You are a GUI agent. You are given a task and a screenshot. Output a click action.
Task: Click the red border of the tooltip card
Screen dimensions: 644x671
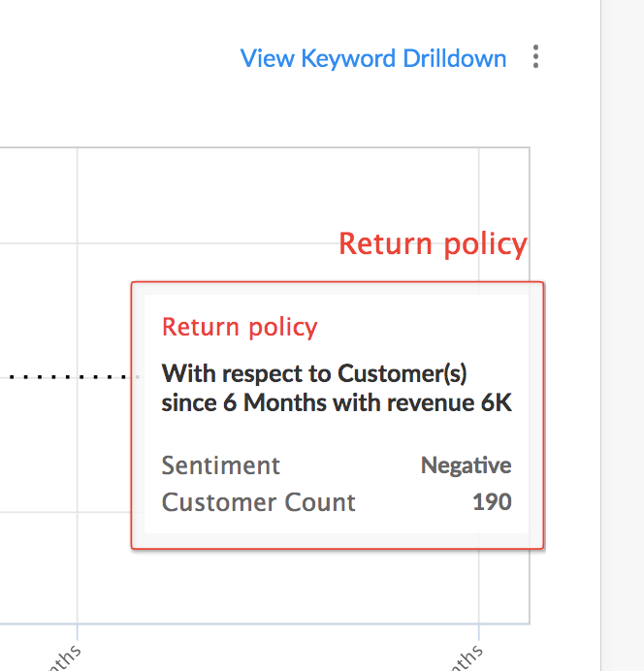132,417
